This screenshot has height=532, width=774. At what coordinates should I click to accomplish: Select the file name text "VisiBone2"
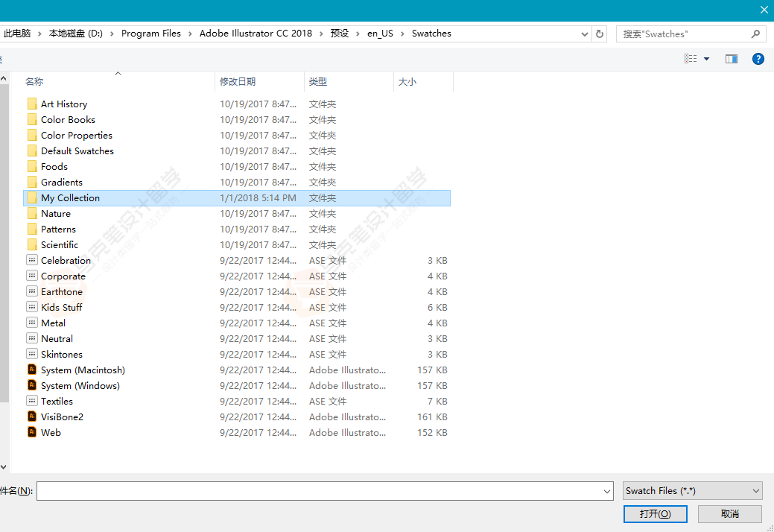coord(62,417)
